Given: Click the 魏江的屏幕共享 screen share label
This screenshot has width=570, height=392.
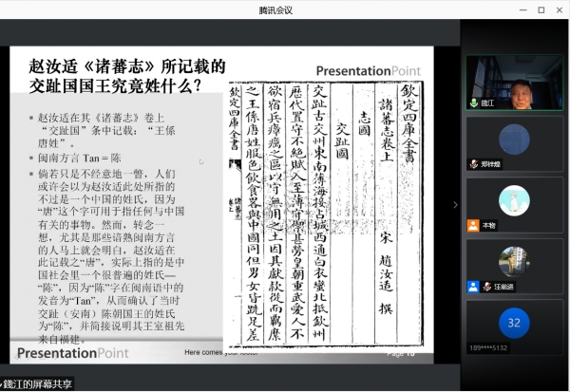Looking at the screenshot, I should click(38, 383).
